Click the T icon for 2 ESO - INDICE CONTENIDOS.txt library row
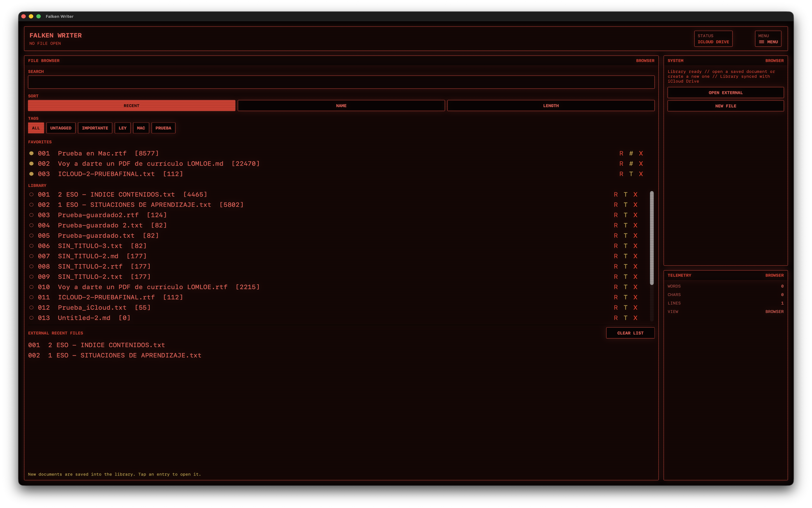The image size is (812, 508). pyautogui.click(x=625, y=194)
